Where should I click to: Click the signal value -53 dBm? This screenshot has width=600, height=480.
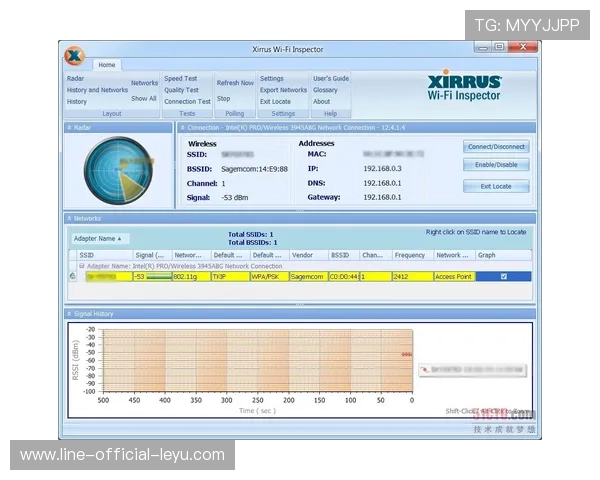coord(235,198)
